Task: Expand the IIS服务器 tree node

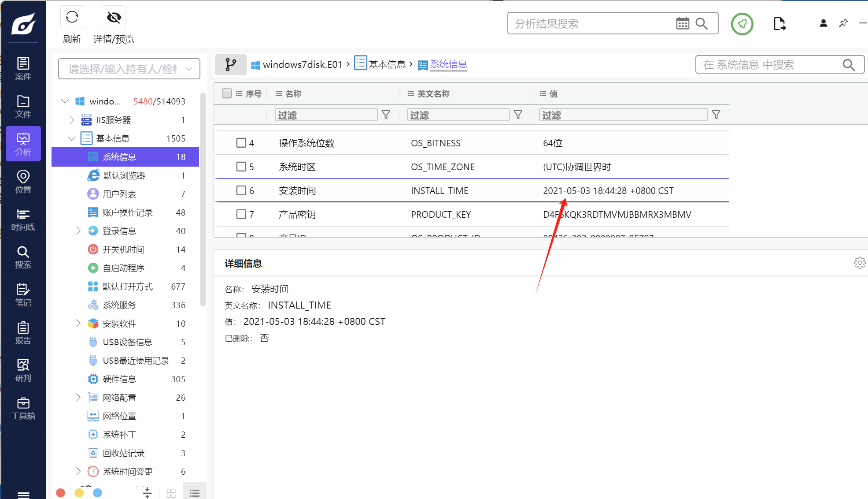Action: (x=72, y=120)
